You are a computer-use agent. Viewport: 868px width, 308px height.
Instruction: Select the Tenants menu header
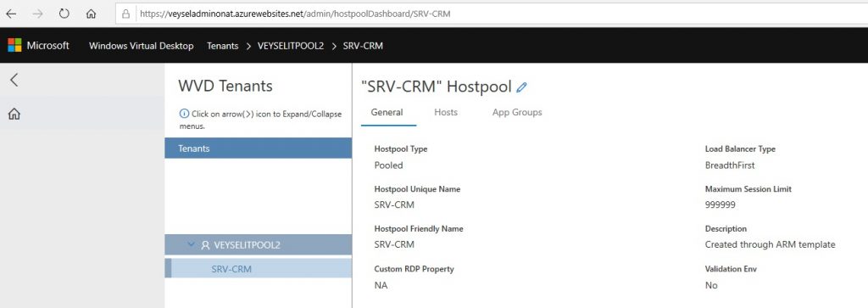click(258, 148)
